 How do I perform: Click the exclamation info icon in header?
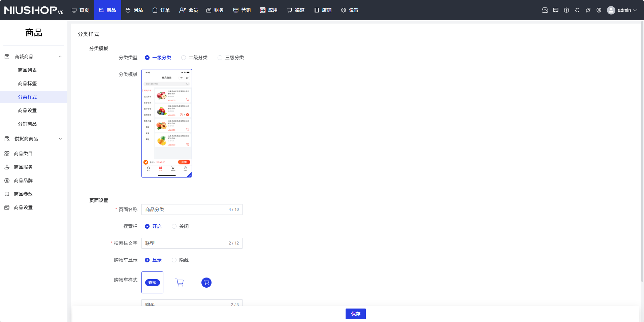pos(566,10)
